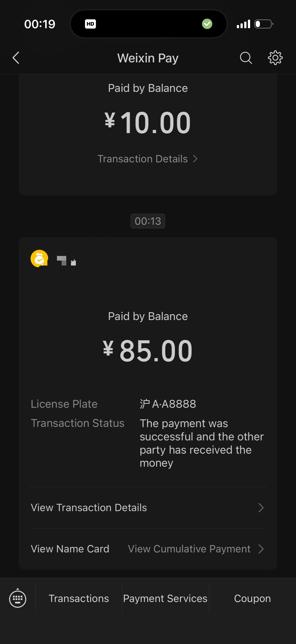Screen dimensions: 296x644
Task: Tap the yellow merchant avatar icon
Action: 39,258
